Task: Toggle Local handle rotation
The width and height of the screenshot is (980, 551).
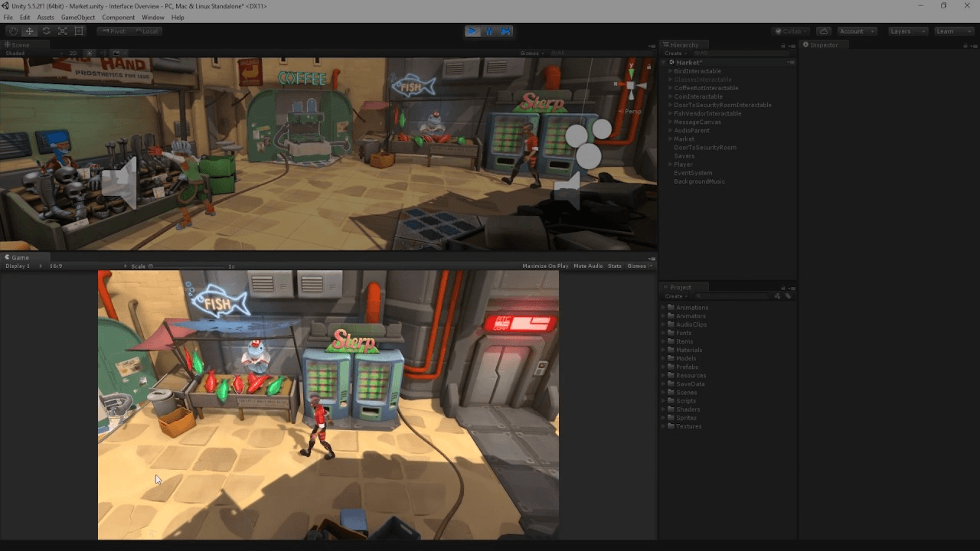Action: pyautogui.click(x=147, y=31)
